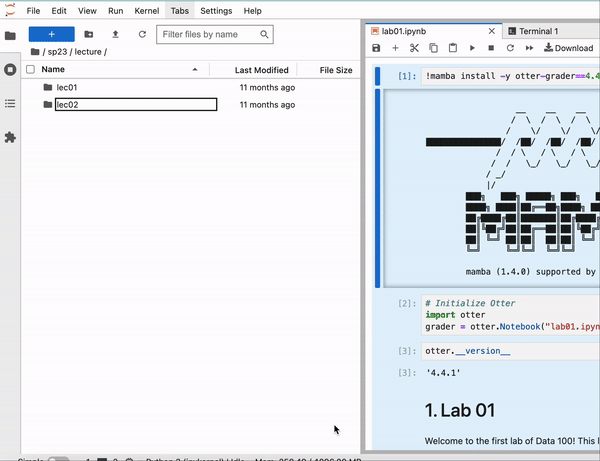This screenshot has width=600, height=461.
Task: Click the otter.__version__ code cell
Action: tap(510, 351)
